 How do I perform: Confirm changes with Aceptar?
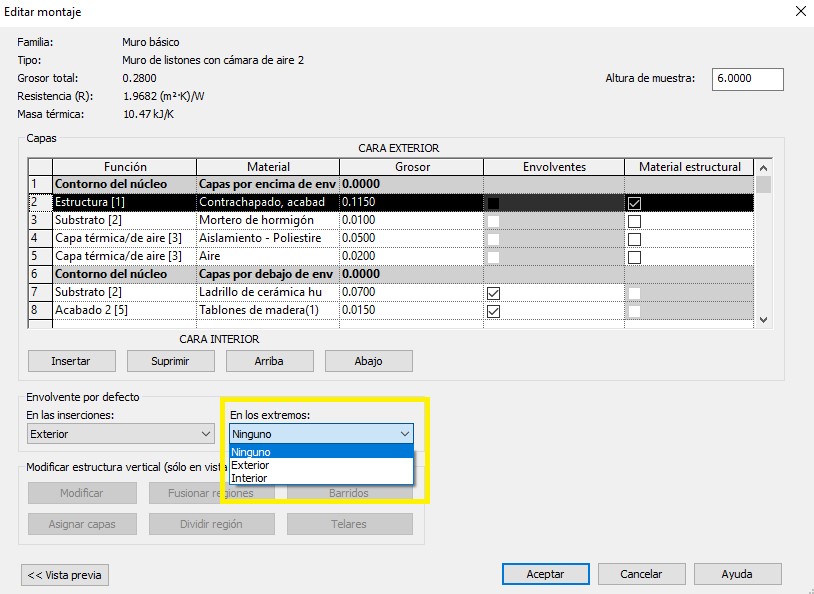pyautogui.click(x=545, y=574)
